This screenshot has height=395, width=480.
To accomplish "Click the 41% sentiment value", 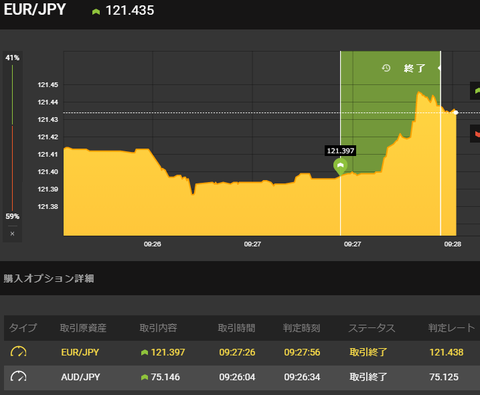I will pyautogui.click(x=12, y=58).
